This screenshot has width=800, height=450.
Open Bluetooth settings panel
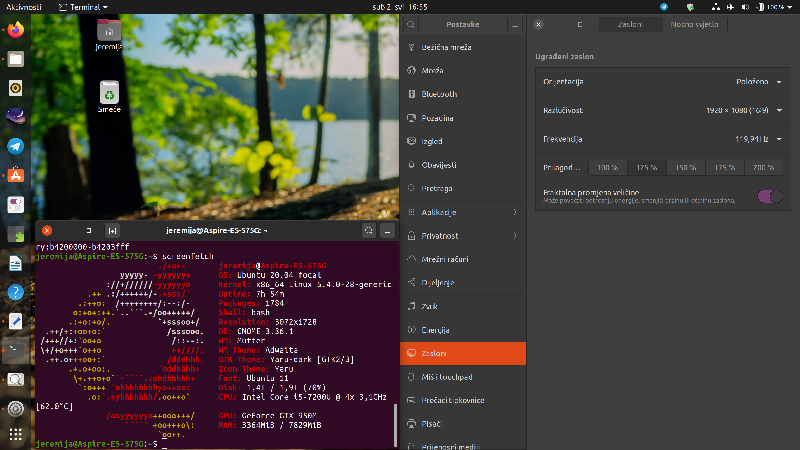(463, 94)
